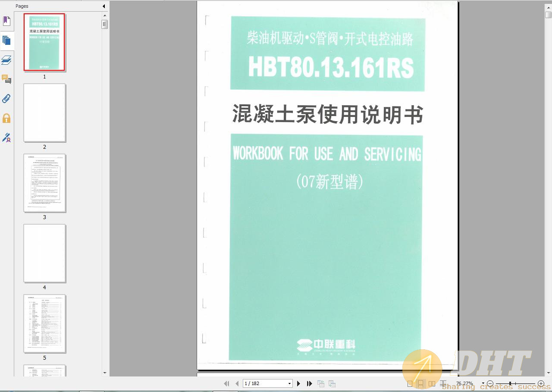Select the Pages thumbnails panel icon
This screenshot has width=552, height=392.
(6, 41)
